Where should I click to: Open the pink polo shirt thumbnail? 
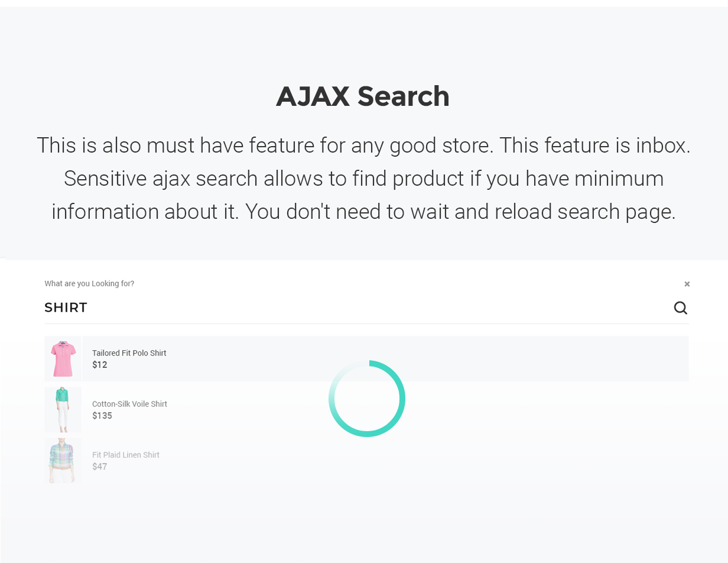(63, 359)
